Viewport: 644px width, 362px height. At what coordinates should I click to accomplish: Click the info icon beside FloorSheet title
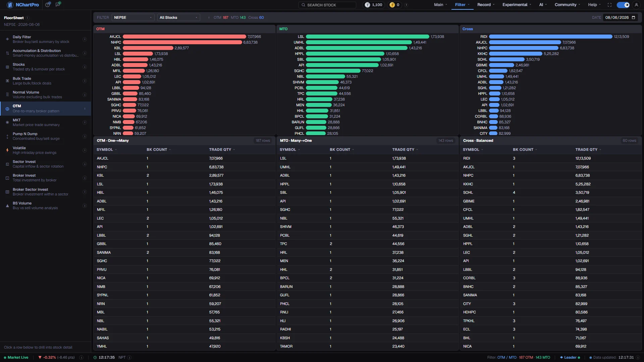(28, 18)
